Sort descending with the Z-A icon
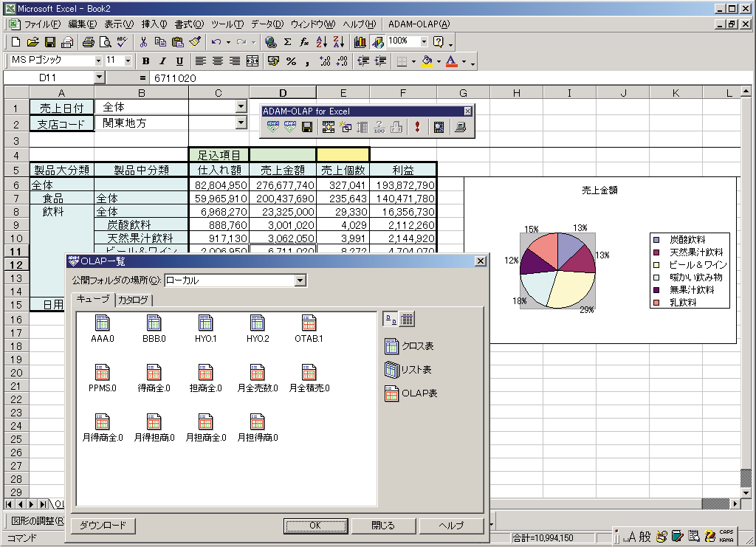The width and height of the screenshot is (756, 547). click(x=338, y=42)
